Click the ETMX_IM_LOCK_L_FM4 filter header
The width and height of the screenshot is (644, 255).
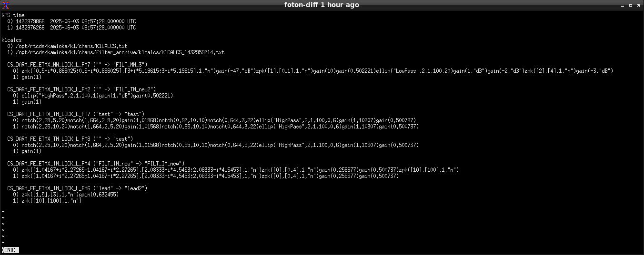[96, 164]
